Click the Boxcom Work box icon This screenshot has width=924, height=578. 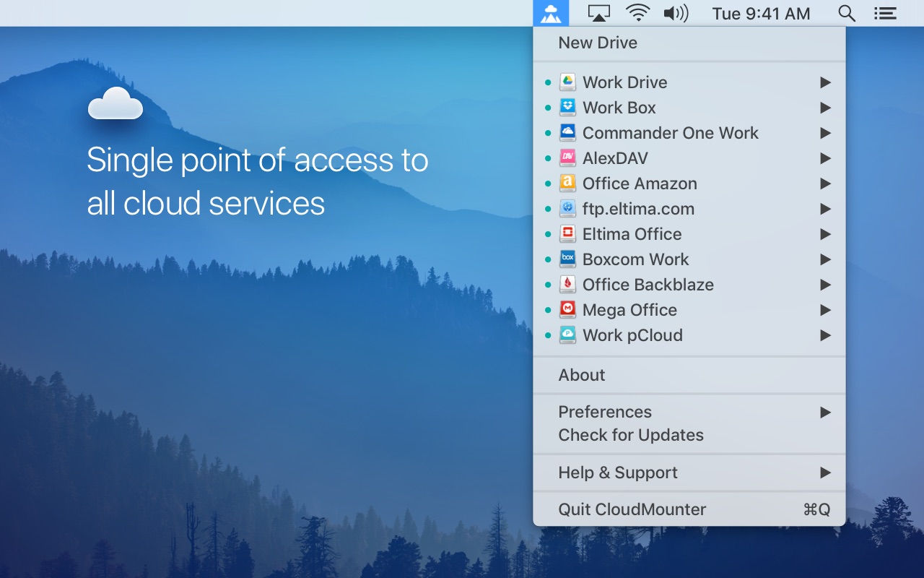(567, 259)
